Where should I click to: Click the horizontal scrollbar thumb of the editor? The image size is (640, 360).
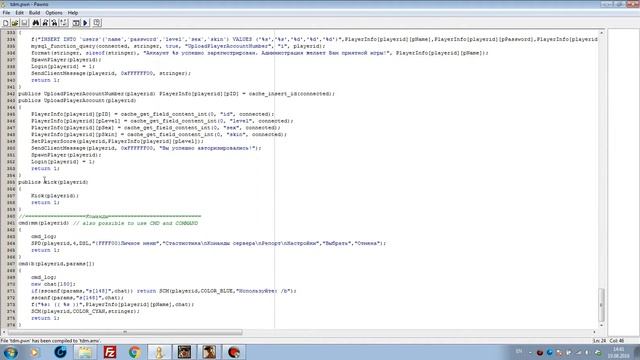pos(125,332)
